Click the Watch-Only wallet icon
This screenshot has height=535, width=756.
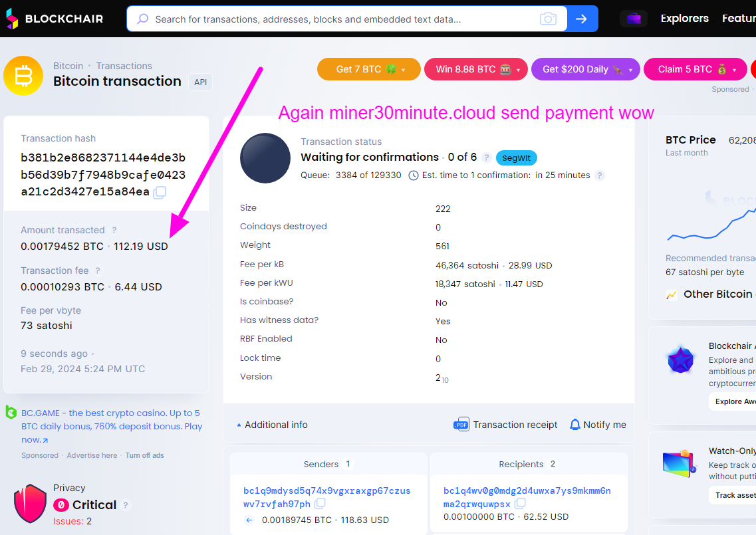(680, 464)
